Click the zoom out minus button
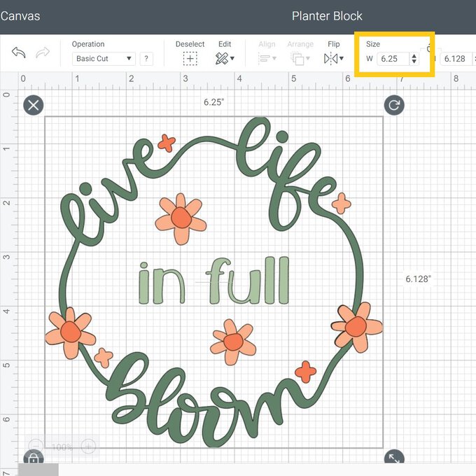The height and width of the screenshot is (476, 476). [35, 446]
